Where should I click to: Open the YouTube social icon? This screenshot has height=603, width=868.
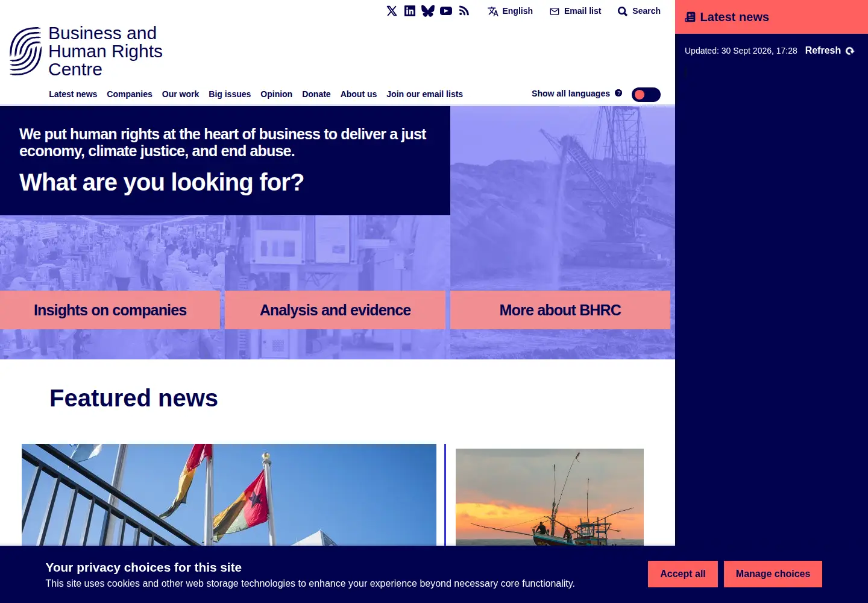coord(446,11)
